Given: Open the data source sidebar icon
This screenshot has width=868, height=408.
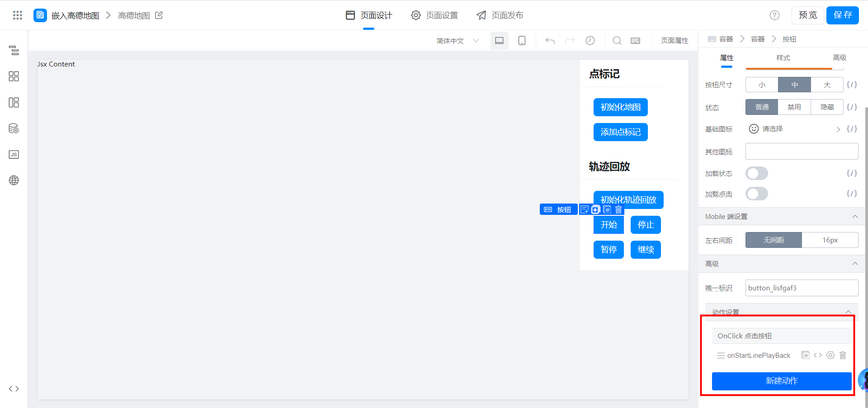Looking at the screenshot, I should 14,128.
